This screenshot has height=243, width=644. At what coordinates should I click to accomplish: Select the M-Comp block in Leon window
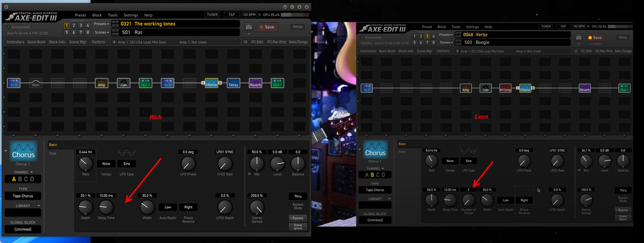(x=506, y=89)
